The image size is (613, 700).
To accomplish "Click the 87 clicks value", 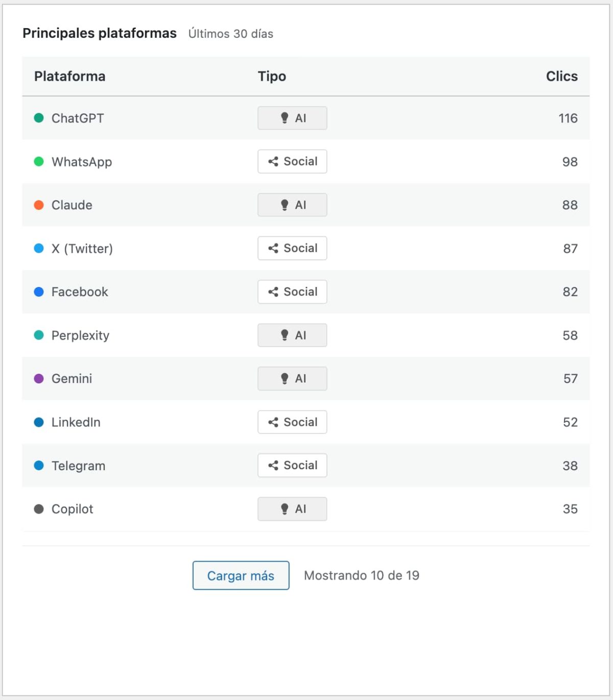I will 570,249.
